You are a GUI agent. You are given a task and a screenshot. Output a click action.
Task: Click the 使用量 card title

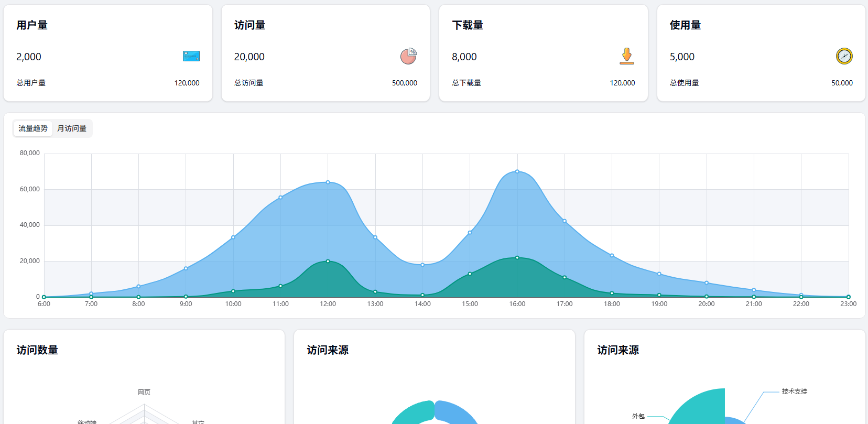[x=686, y=25]
